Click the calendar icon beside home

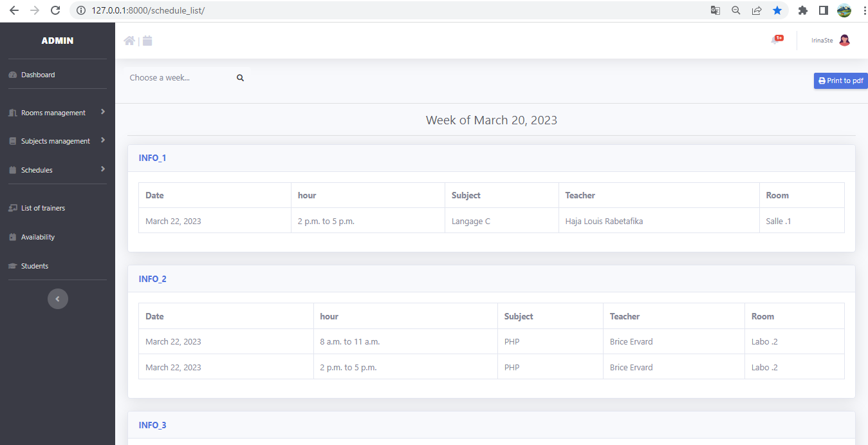(147, 41)
